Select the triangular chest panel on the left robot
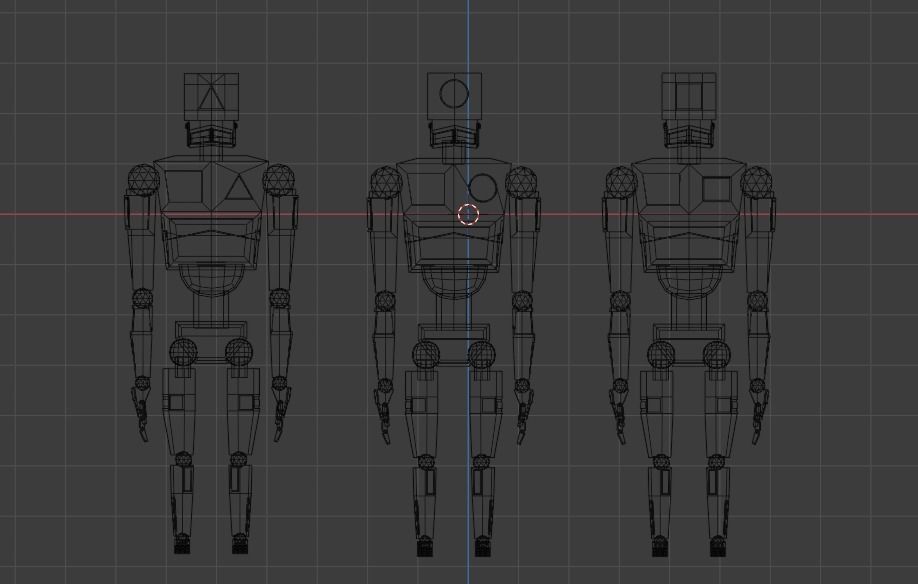 (237, 188)
